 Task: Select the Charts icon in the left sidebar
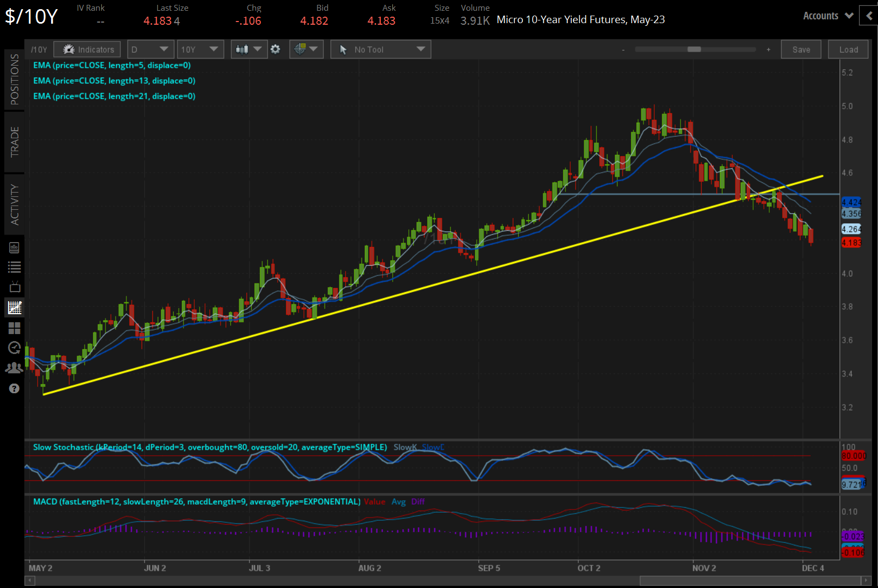(15, 307)
